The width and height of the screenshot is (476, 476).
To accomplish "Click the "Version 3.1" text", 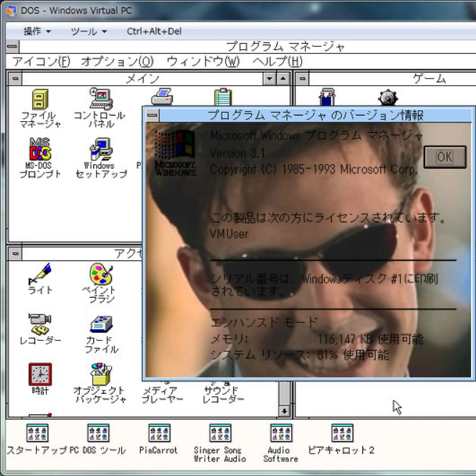I will tap(237, 153).
